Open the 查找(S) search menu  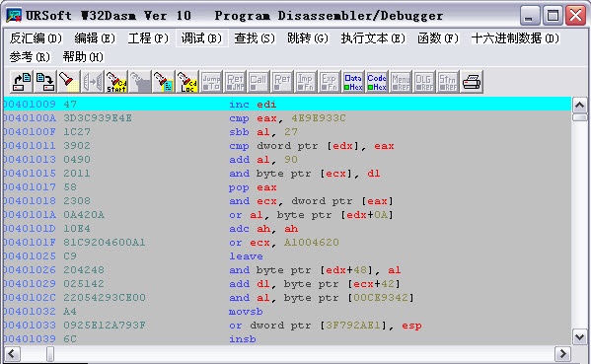pos(255,38)
